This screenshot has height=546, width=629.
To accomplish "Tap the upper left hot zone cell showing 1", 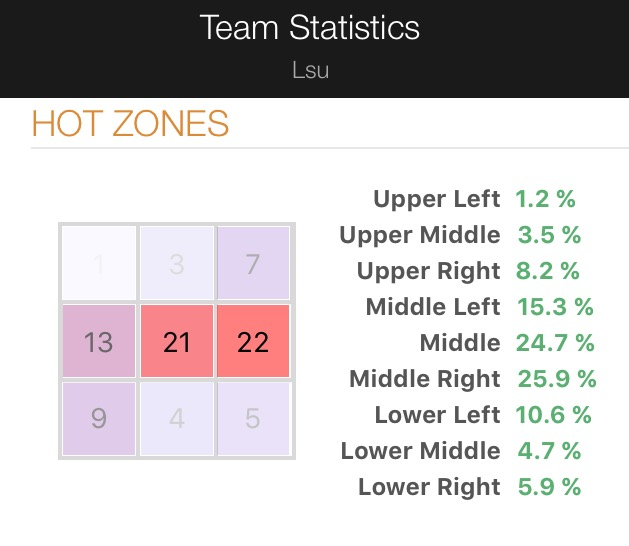I will coord(98,264).
